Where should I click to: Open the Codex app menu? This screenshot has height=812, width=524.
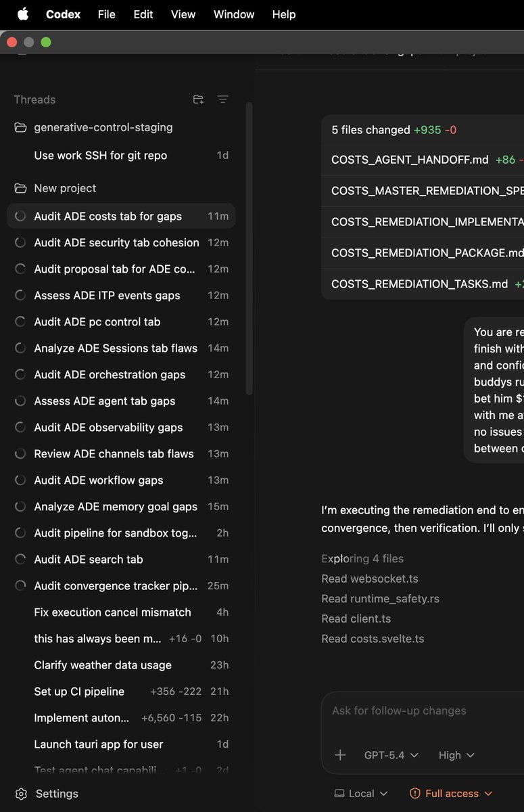tap(63, 14)
